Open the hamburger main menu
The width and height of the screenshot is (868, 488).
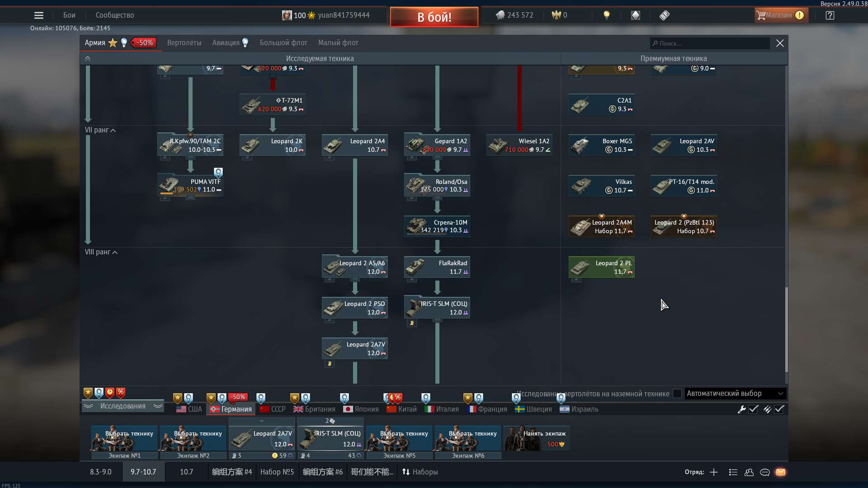(39, 15)
